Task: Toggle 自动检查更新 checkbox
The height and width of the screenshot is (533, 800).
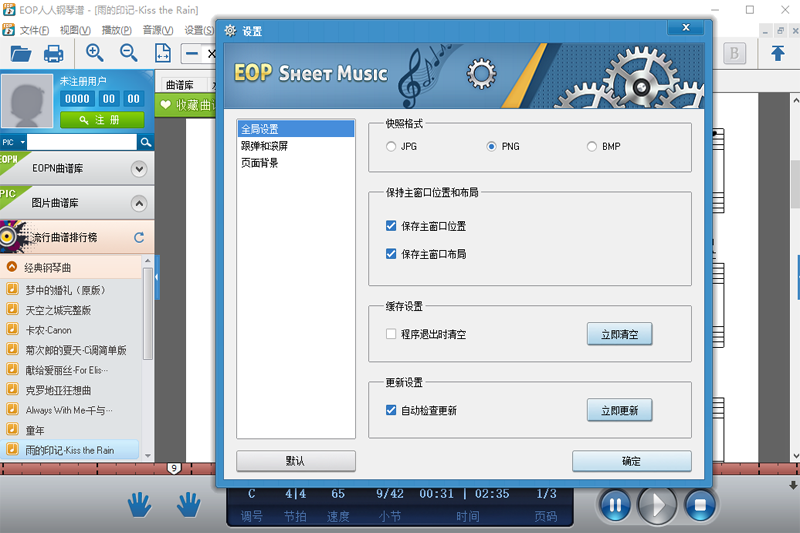Action: pyautogui.click(x=391, y=410)
